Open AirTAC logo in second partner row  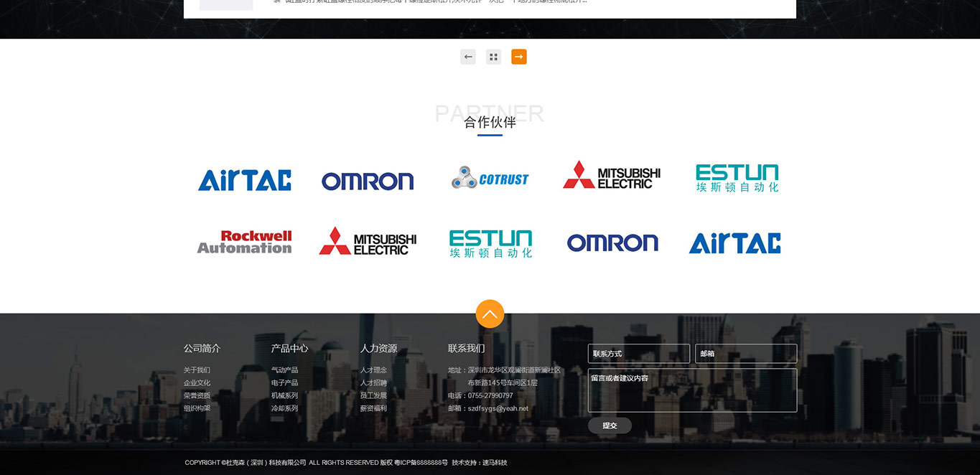click(x=735, y=243)
